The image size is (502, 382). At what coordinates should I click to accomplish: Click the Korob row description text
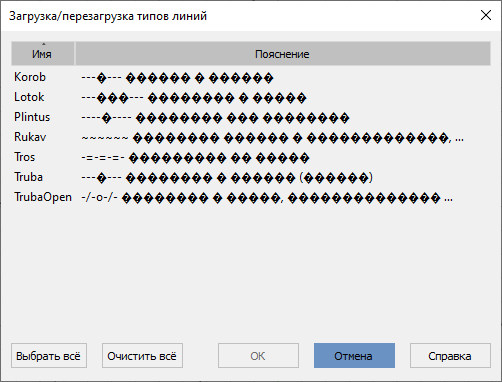177,78
